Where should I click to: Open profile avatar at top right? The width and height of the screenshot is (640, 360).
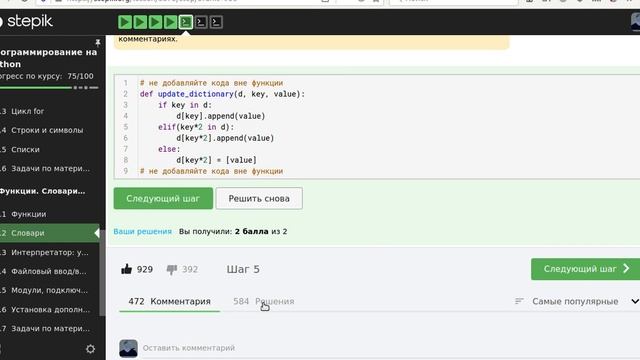(636, 21)
